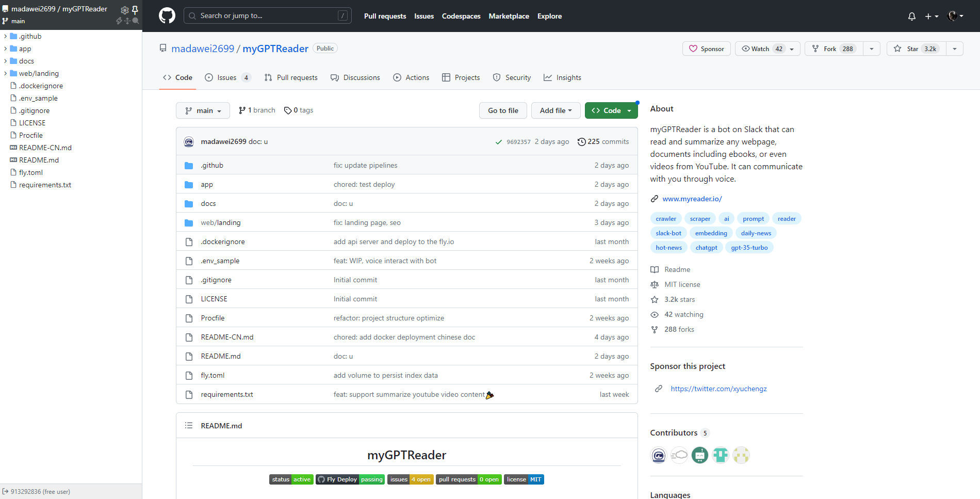
Task: Click the 'Fly Deploy passing' badge
Action: (x=350, y=479)
